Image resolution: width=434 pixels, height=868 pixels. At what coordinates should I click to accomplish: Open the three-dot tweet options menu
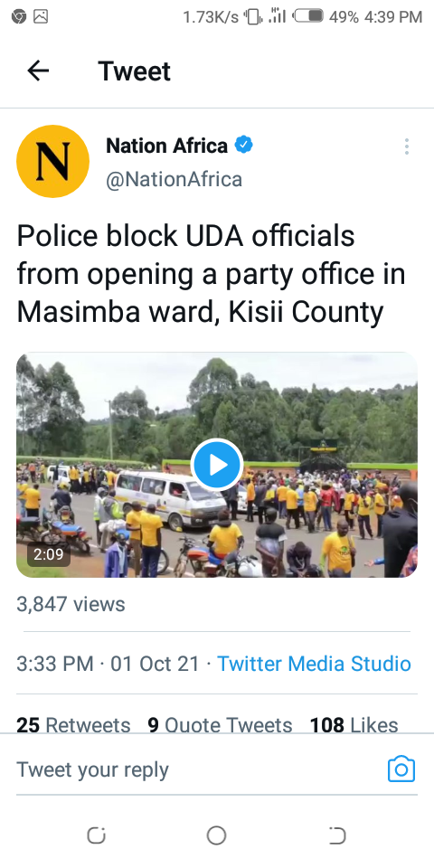tap(406, 146)
